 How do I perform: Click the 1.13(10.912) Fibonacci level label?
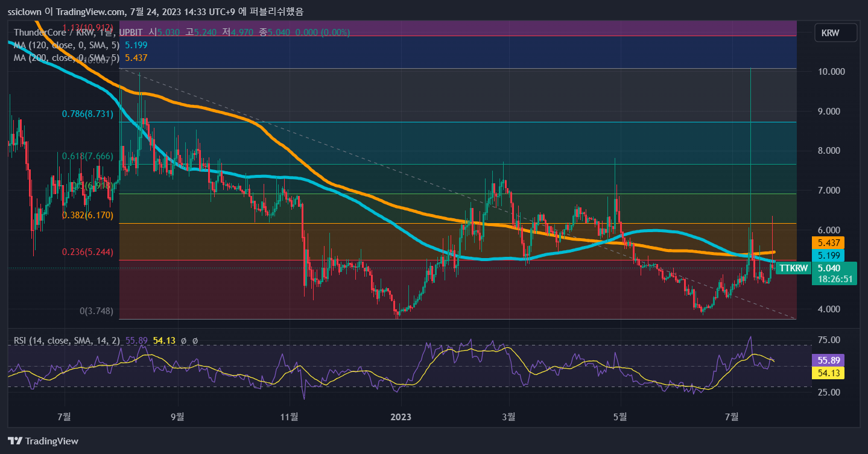[x=88, y=27]
